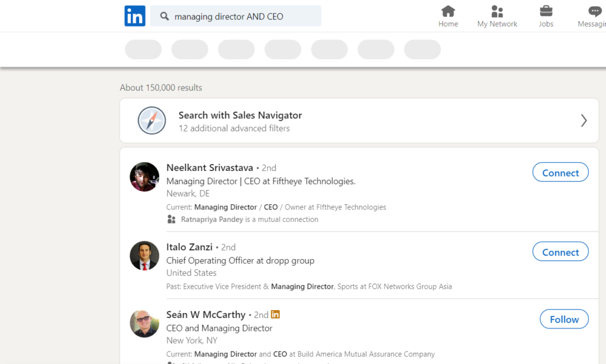Image resolution: width=606 pixels, height=364 pixels.
Task: Click Italo Zanzi's profile photo
Action: [144, 256]
